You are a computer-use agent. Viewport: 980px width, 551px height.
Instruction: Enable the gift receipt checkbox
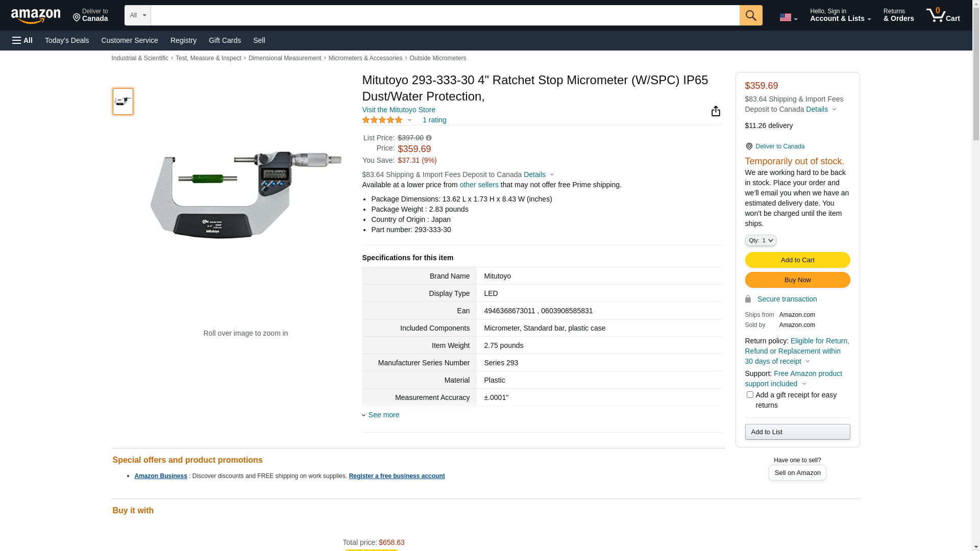pos(750,395)
